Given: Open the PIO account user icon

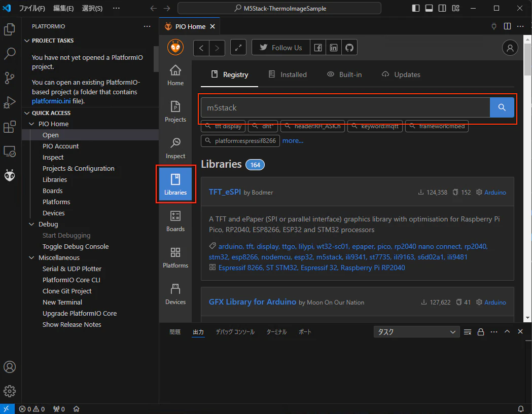Looking at the screenshot, I should [x=510, y=48].
